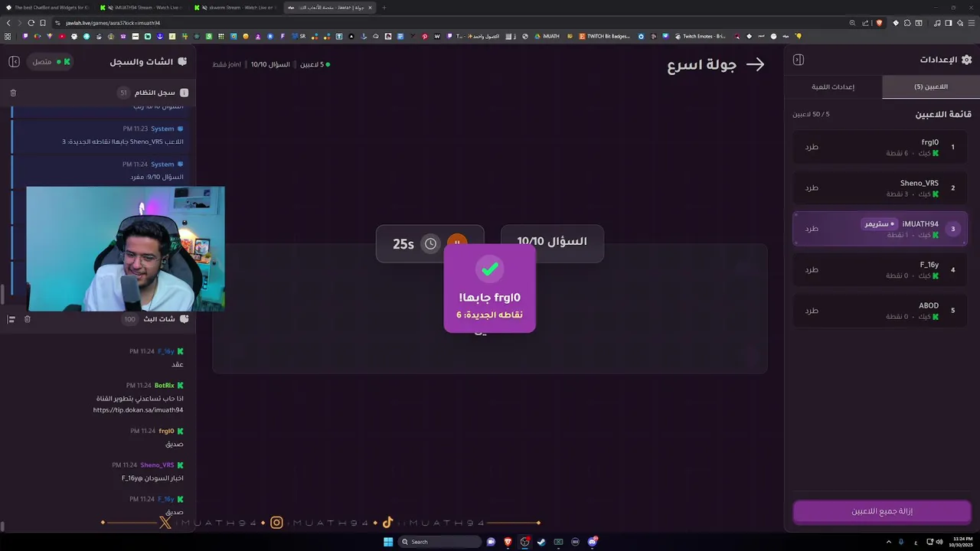Screen dimensions: 980x551
Task: Open the tip.dokan.sa link in chat
Action: tap(138, 410)
